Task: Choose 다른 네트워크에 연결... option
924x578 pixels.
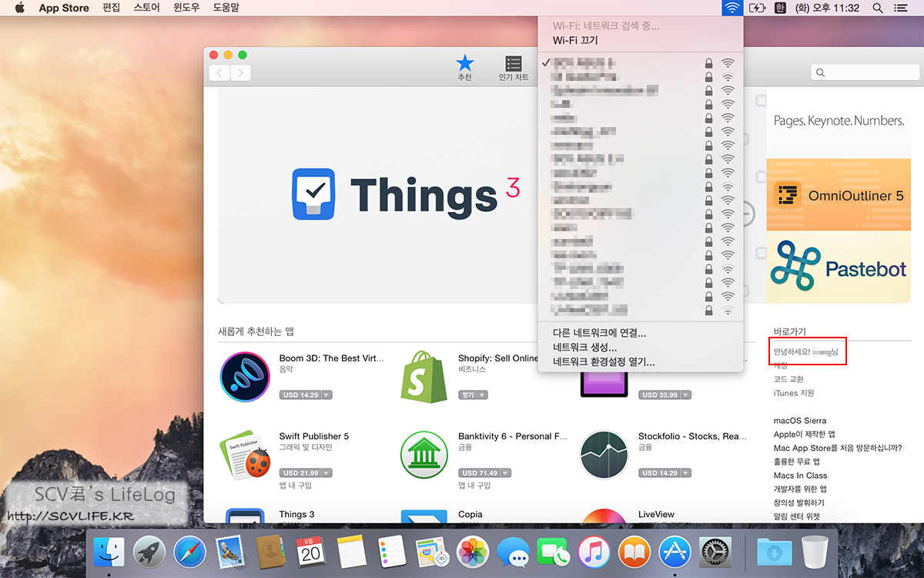Action: pyautogui.click(x=641, y=333)
